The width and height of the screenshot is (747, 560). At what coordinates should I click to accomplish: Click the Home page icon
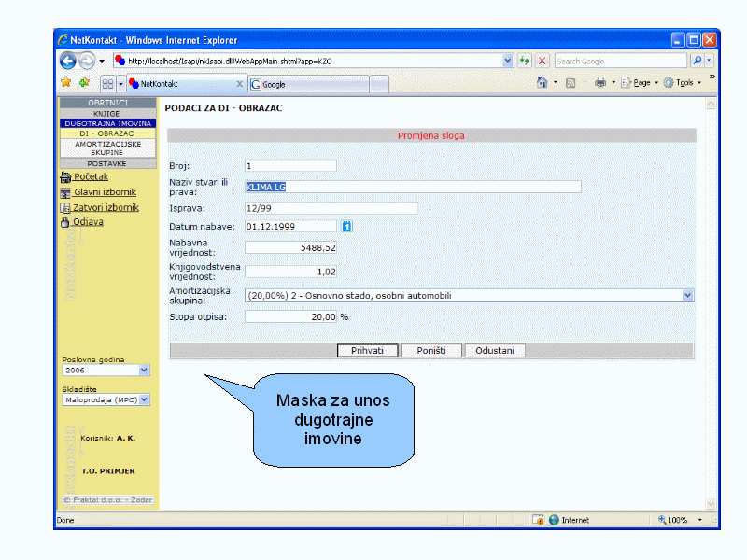543,82
